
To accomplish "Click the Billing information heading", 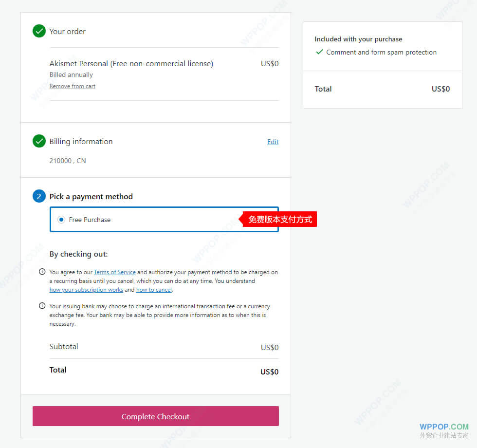I will point(81,142).
